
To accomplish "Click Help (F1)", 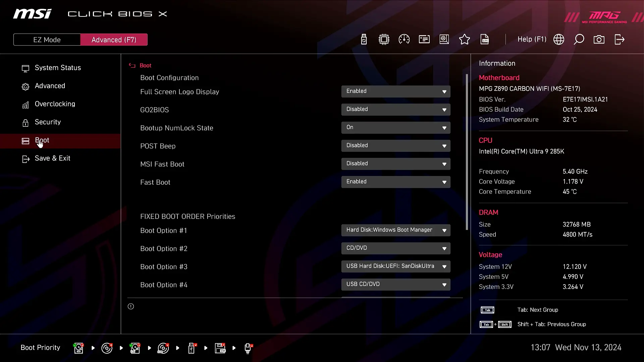I will click(x=532, y=40).
